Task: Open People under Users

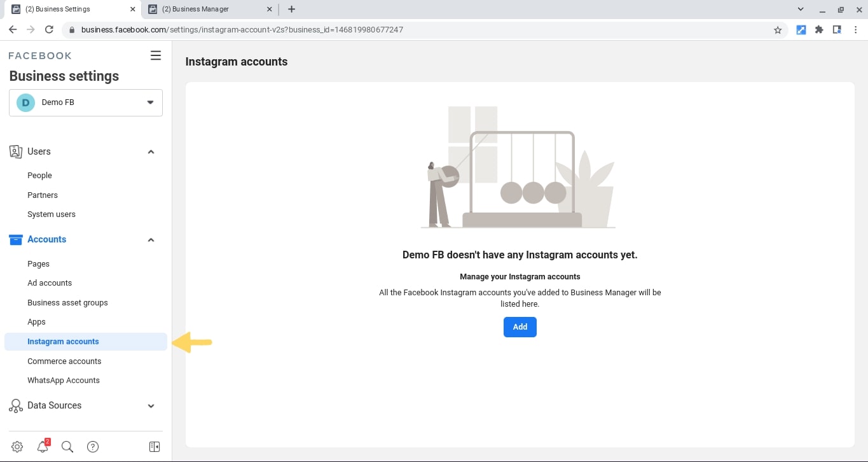Action: tap(39, 176)
